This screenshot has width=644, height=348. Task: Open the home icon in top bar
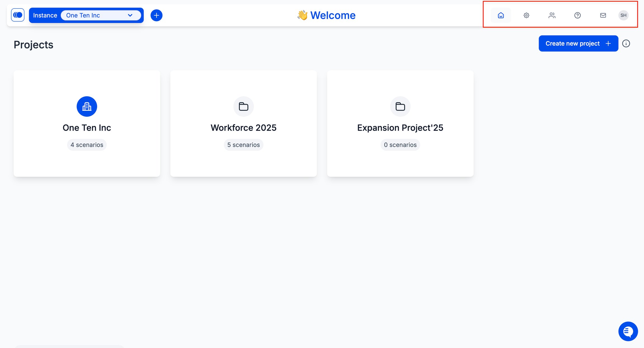point(501,15)
